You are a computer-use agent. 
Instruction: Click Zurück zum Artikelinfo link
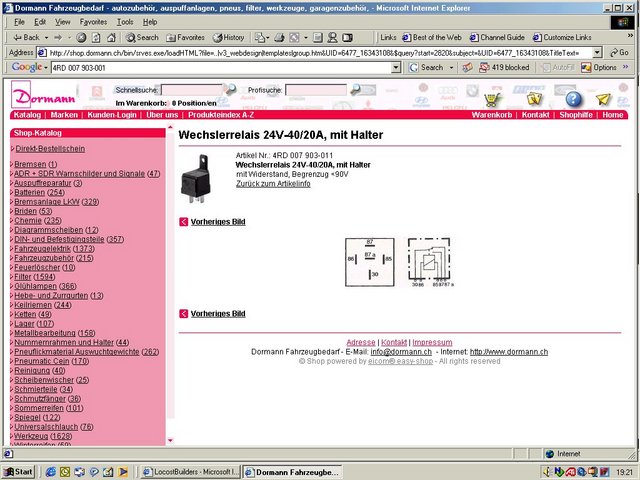273,184
